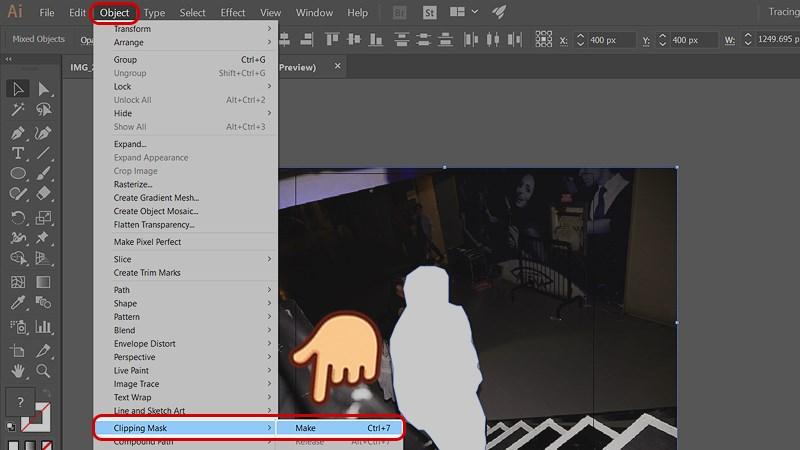Screen dimensions: 800x450
Task: Select the Symbol Sprayer tool
Action: point(18,327)
